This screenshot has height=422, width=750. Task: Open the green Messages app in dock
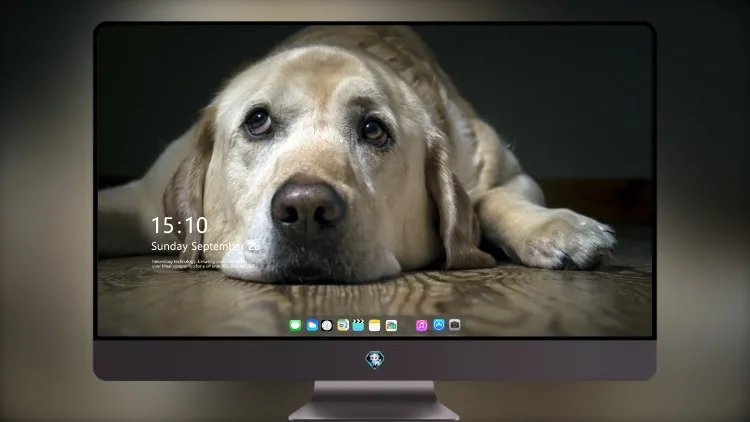[x=295, y=326]
